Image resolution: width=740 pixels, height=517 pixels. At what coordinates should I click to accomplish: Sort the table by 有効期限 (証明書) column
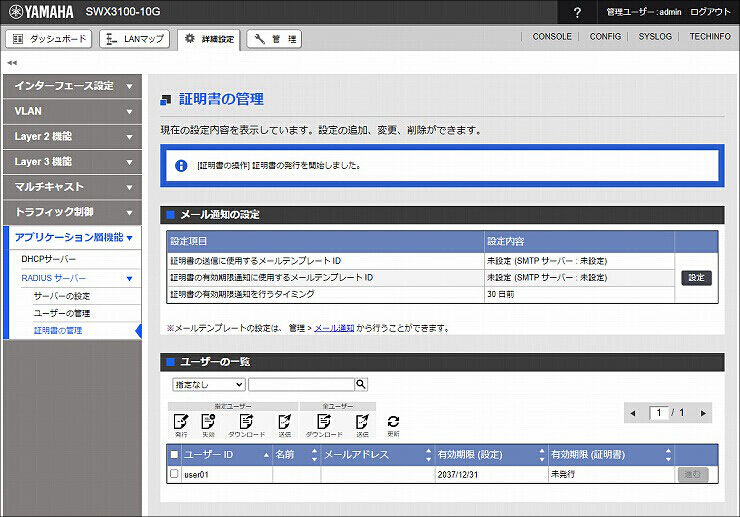coord(611,455)
